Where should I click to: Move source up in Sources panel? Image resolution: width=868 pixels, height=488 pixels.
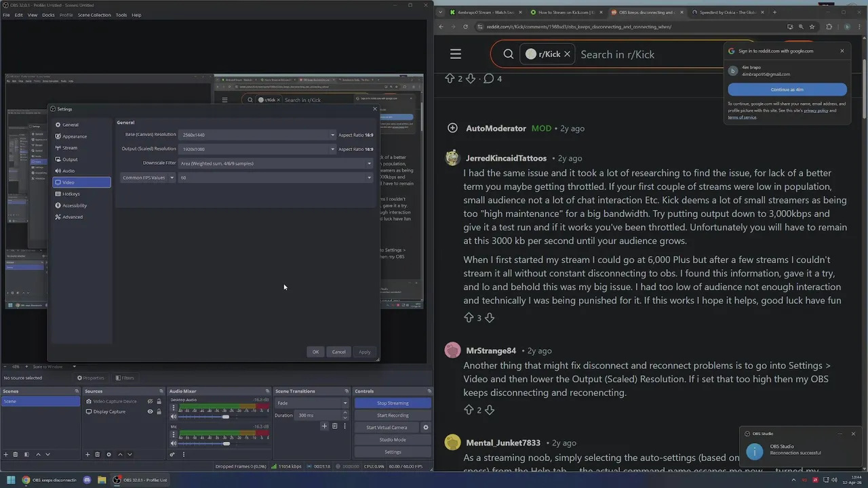click(x=120, y=454)
